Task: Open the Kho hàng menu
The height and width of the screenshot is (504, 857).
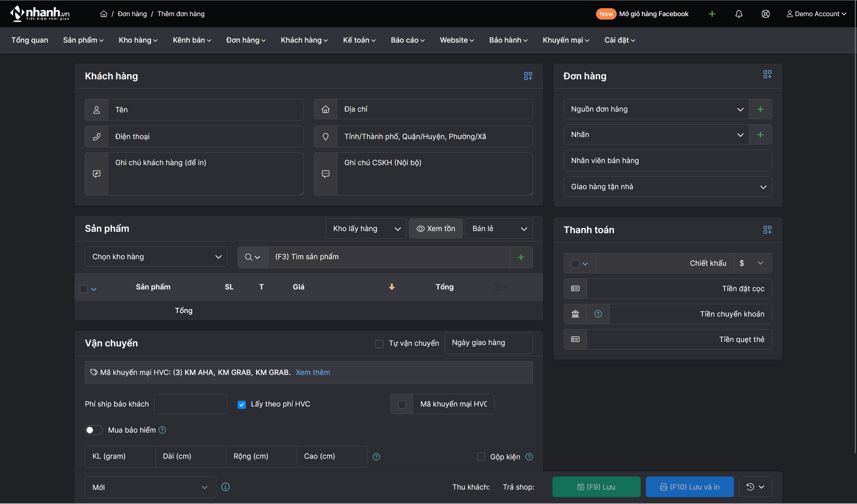Action: [138, 40]
